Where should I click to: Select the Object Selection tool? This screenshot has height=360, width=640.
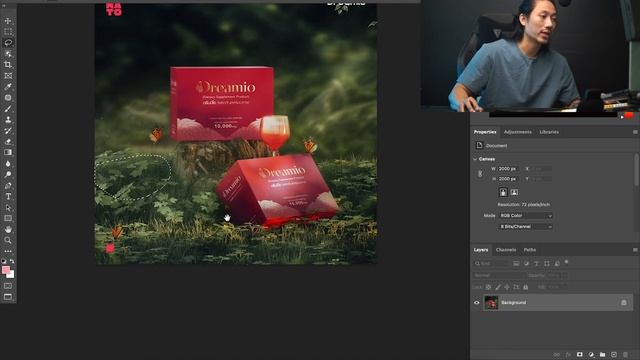point(8,54)
